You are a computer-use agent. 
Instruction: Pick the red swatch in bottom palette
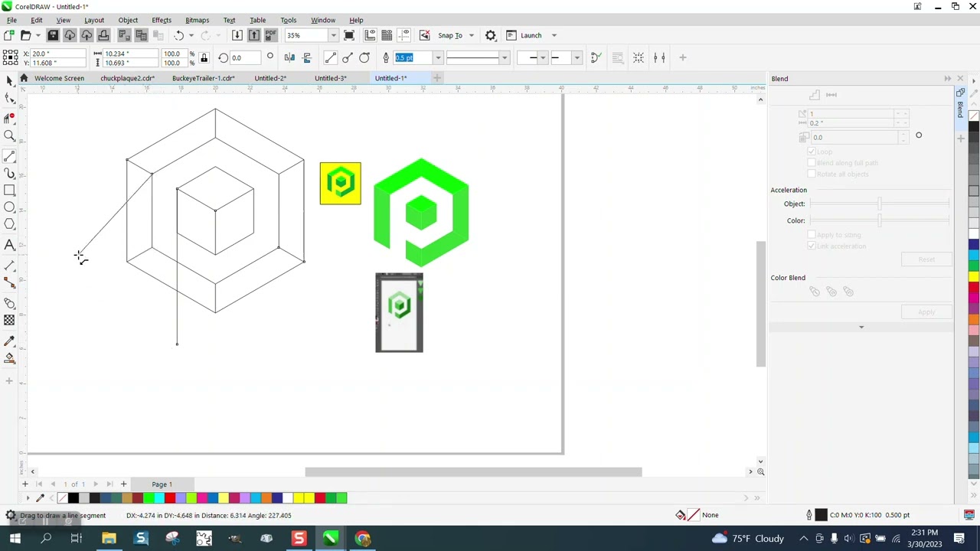[x=170, y=498]
